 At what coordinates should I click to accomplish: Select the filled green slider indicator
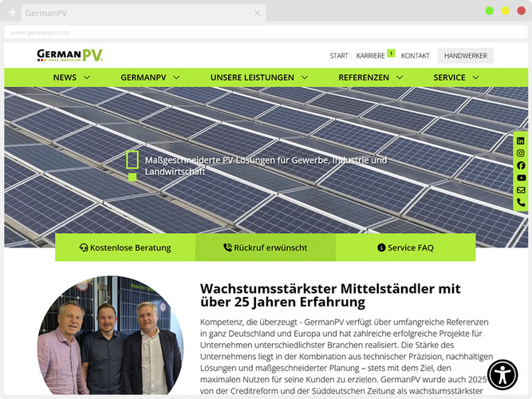tap(132, 177)
